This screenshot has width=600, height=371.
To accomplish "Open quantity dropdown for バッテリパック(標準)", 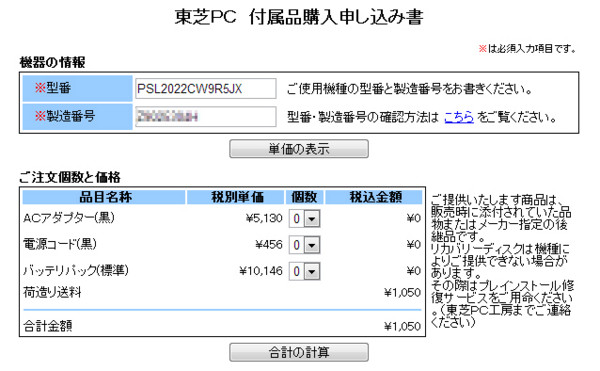I will 305,272.
